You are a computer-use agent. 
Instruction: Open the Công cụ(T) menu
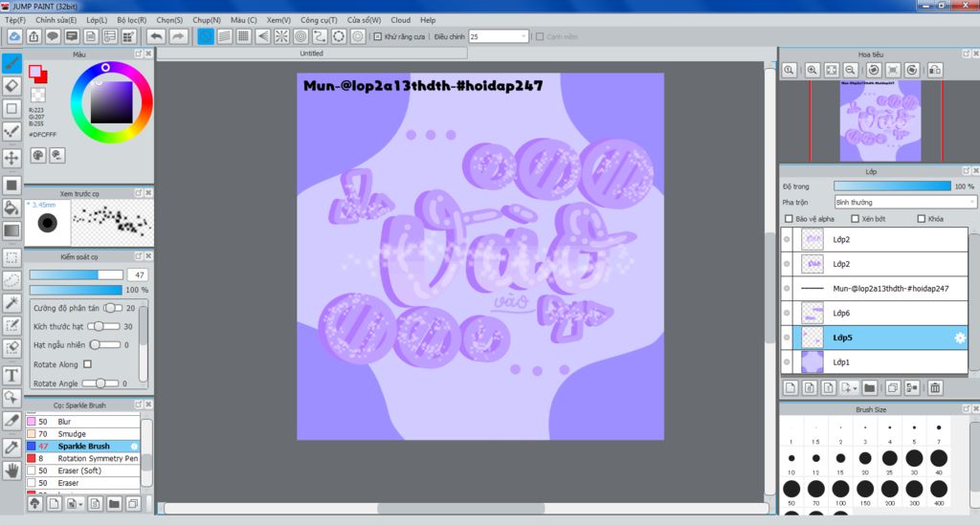(x=318, y=20)
